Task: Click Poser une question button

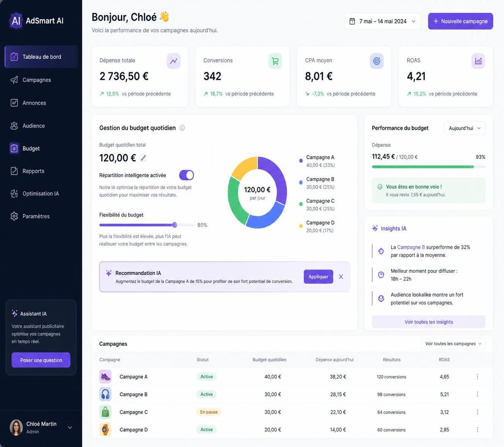Action: click(41, 360)
